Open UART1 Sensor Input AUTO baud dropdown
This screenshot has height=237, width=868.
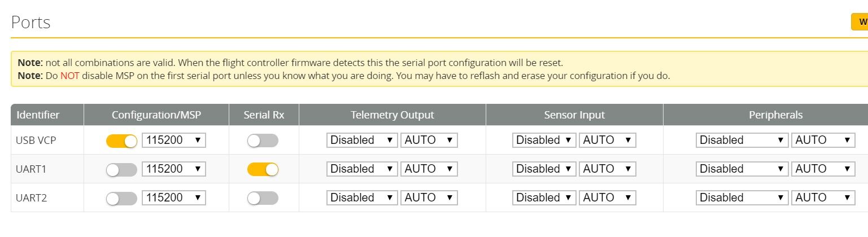608,169
